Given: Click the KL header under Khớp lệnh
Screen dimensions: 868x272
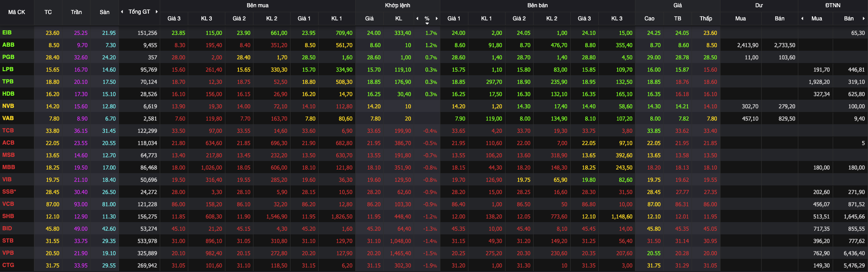Looking at the screenshot, I should point(399,19).
